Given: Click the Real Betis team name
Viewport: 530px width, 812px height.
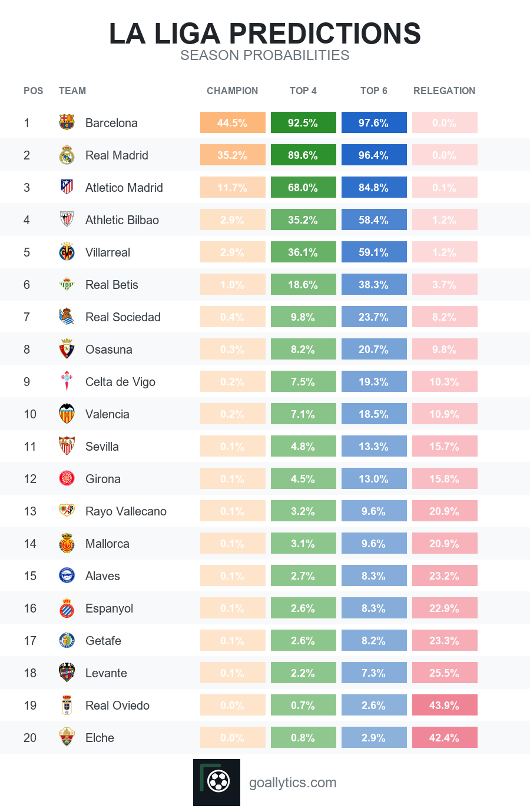Looking at the screenshot, I should pyautogui.click(x=112, y=285).
